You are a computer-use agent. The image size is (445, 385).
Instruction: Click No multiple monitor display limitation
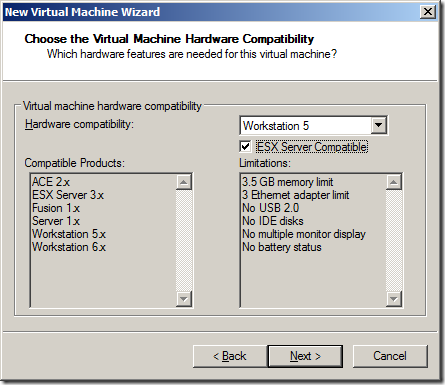[304, 234]
